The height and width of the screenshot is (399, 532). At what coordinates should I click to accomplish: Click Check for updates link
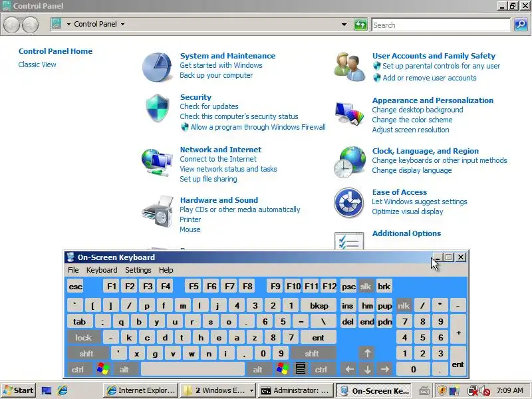coord(209,106)
